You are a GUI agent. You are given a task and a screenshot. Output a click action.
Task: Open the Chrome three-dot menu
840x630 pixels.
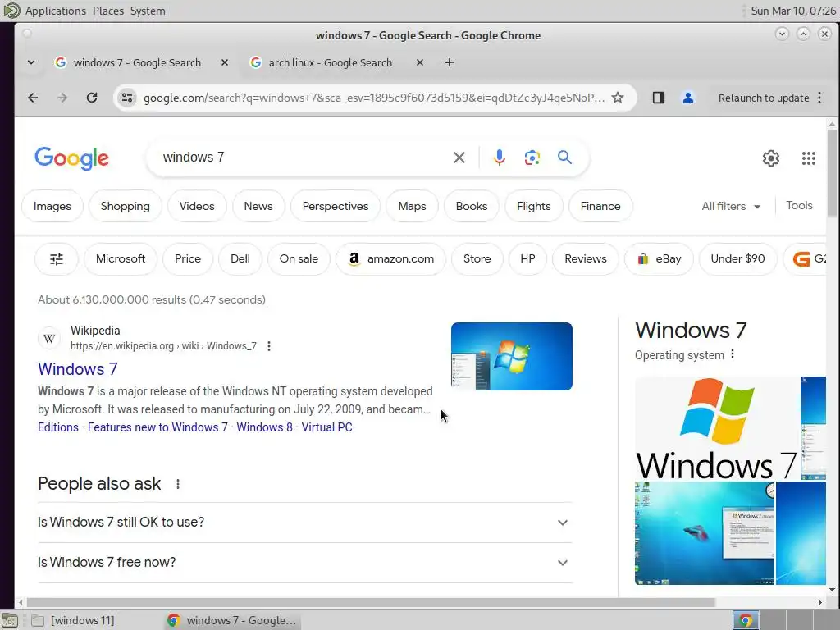pyautogui.click(x=819, y=98)
